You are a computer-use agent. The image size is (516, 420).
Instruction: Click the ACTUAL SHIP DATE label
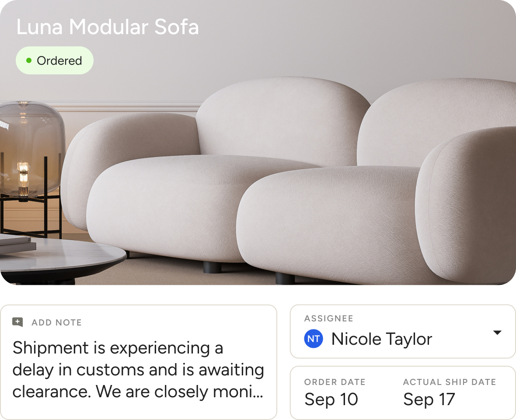(x=450, y=382)
